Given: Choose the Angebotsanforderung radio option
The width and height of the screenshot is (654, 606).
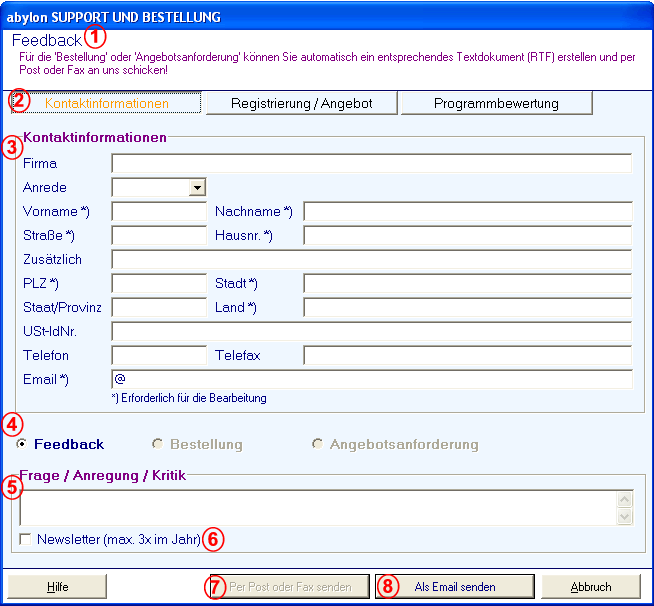Looking at the screenshot, I should click(319, 445).
